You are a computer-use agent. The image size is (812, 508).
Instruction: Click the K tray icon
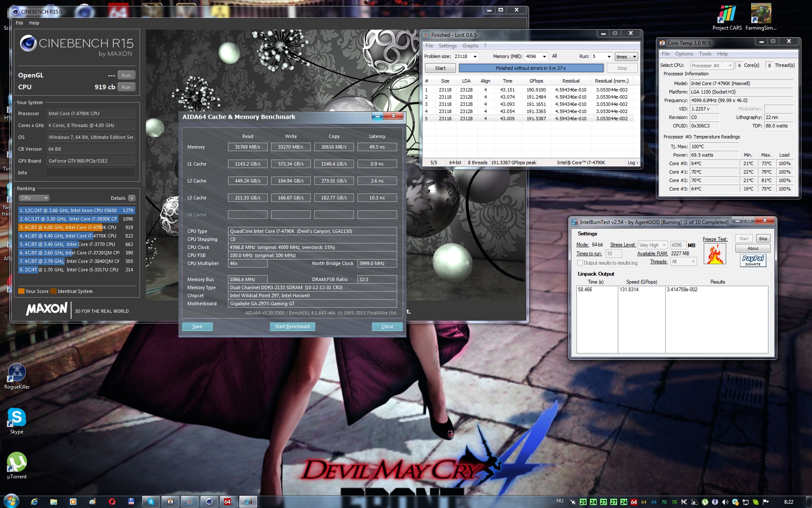click(684, 502)
